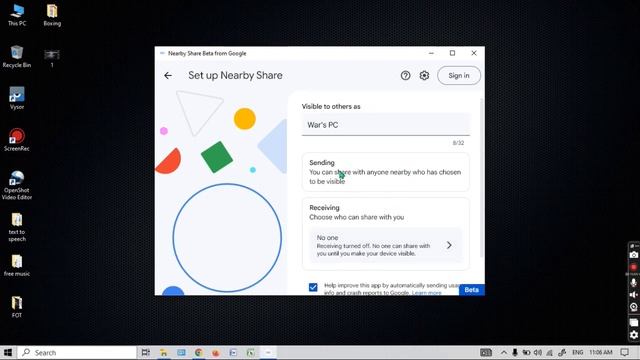Click the Beta badge

[x=471, y=290]
